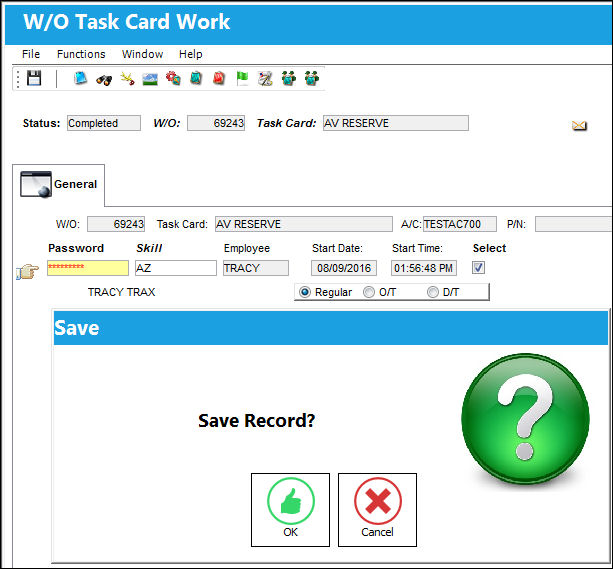
Task: Click Cancel in the Save dialog
Action: pyautogui.click(x=377, y=510)
